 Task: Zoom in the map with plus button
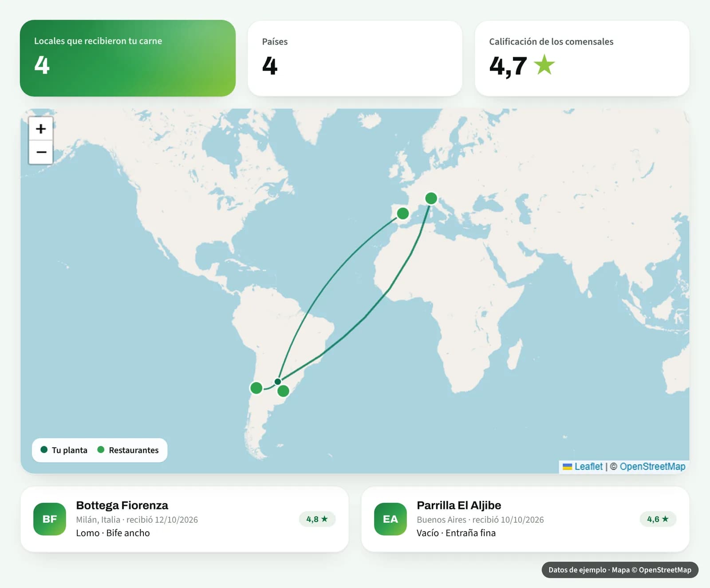(x=41, y=129)
